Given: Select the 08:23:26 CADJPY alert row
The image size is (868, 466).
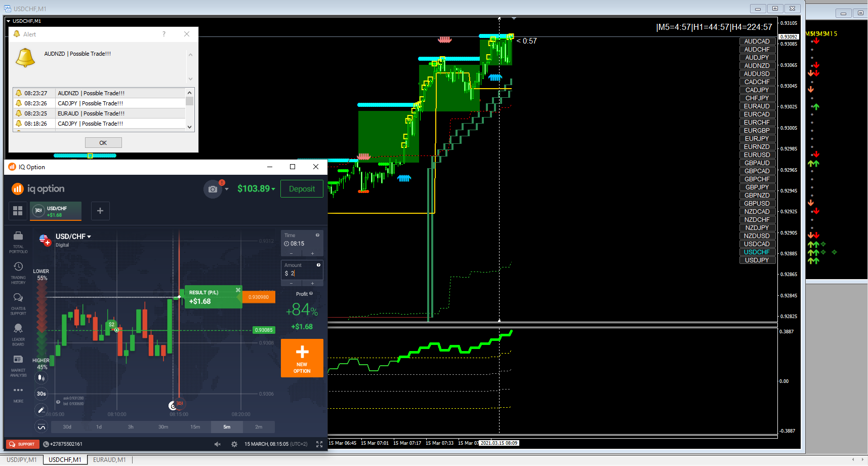Looking at the screenshot, I should (x=100, y=103).
